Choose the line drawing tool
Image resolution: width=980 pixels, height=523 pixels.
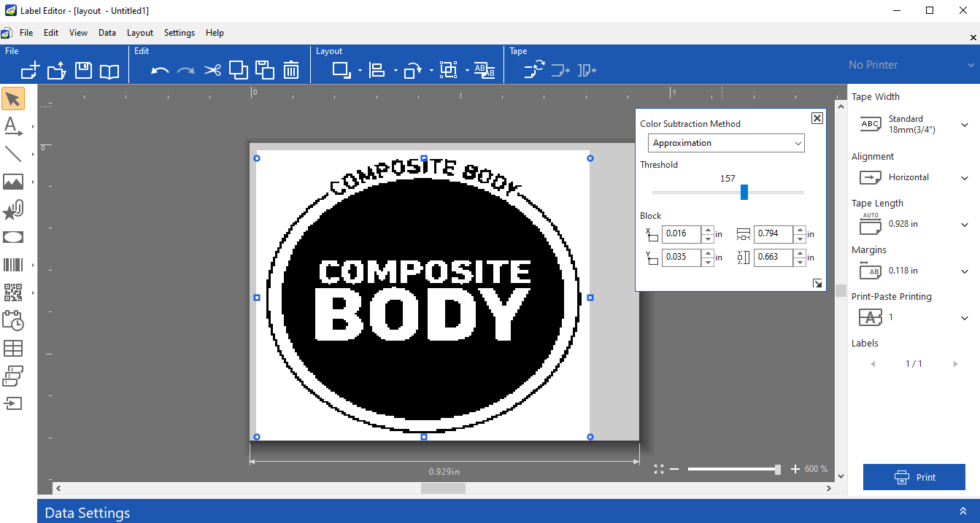click(x=13, y=154)
